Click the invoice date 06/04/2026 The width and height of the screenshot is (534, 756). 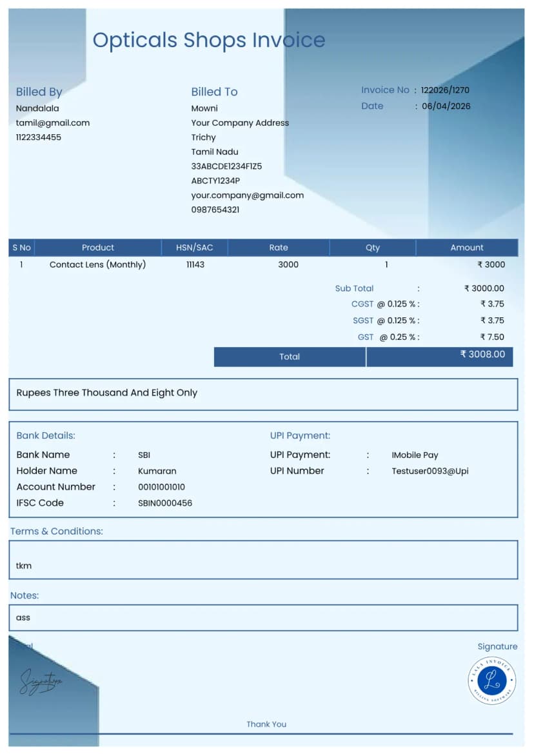pyautogui.click(x=446, y=106)
